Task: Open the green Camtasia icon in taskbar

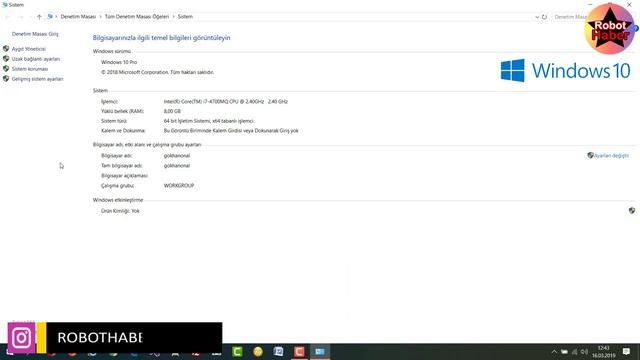Action: click(237, 351)
